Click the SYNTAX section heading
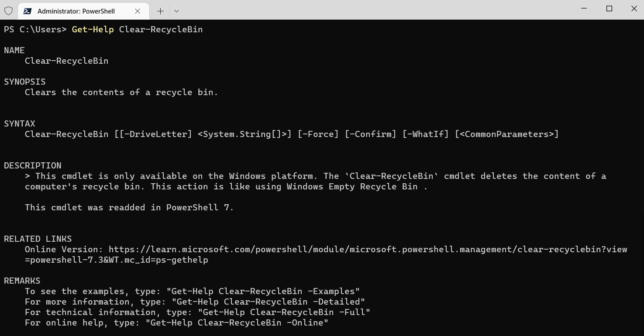Image resolution: width=644 pixels, height=336 pixels. click(19, 123)
